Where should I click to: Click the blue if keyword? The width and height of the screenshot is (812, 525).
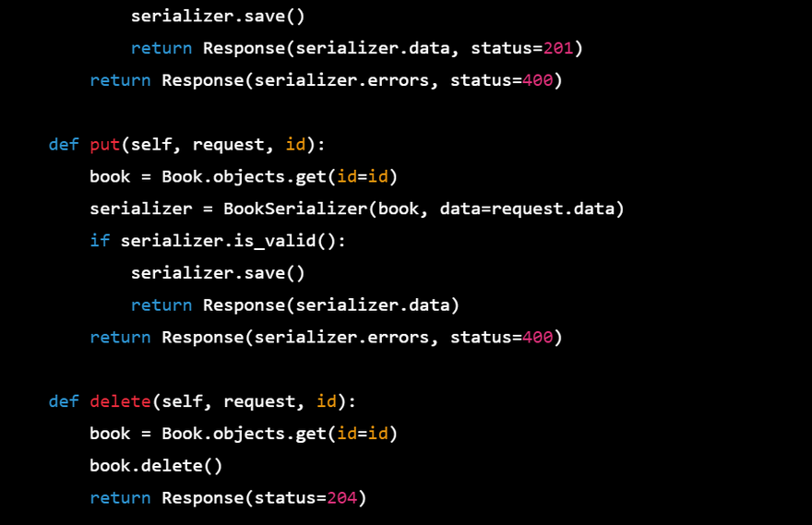(x=100, y=241)
